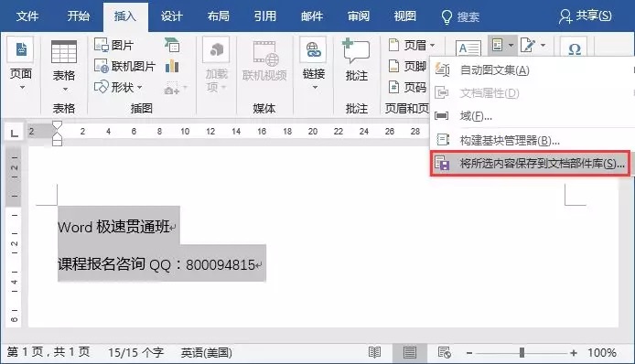
Task: Click the Share (共享) button
Action: pyautogui.click(x=585, y=16)
